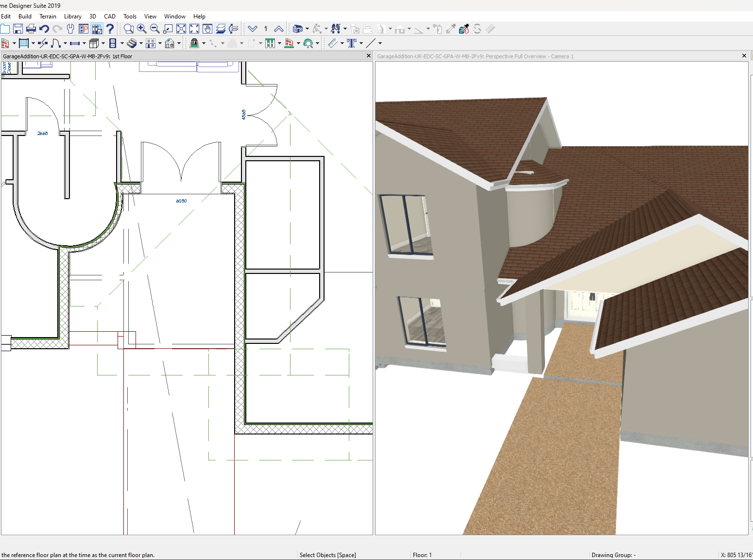Click the Zoom In magnifier icon
753x560 pixels.
[142, 29]
